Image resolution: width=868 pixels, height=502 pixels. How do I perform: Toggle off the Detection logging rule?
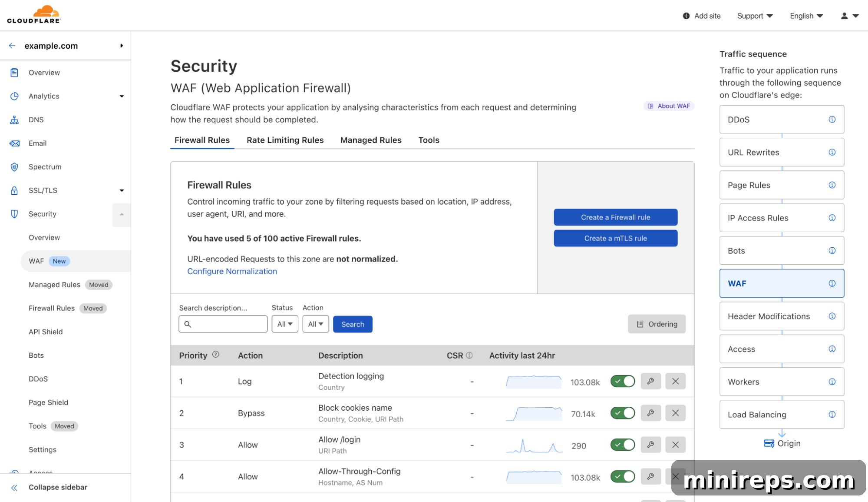623,381
